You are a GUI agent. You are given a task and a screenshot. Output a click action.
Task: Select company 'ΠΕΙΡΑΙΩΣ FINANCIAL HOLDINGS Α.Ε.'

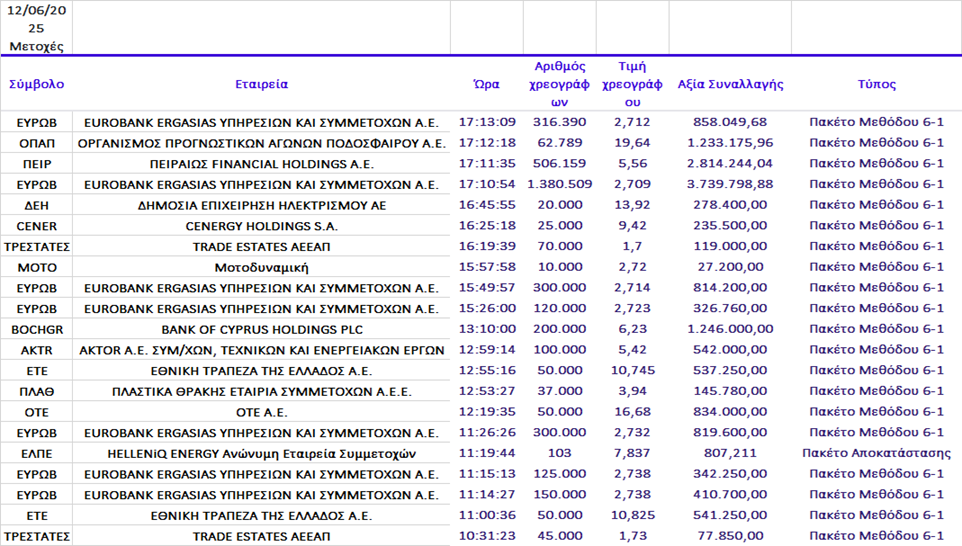coord(261,164)
